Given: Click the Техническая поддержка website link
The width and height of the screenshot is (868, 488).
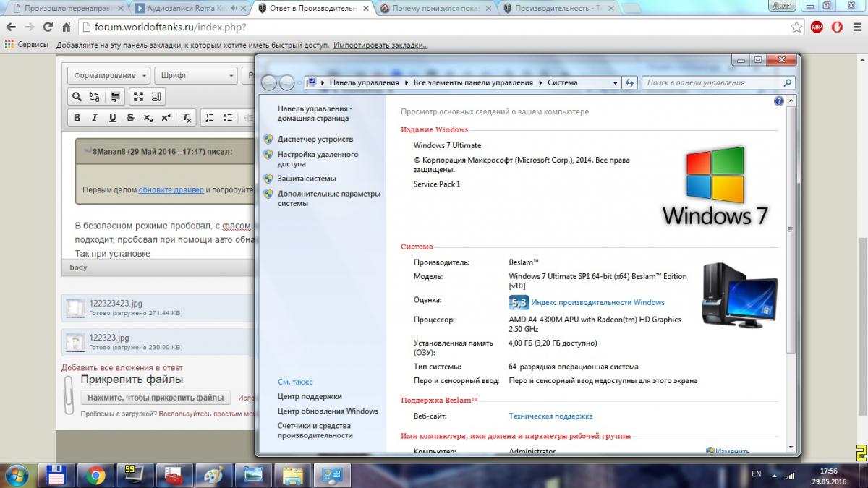Looking at the screenshot, I should (x=550, y=416).
